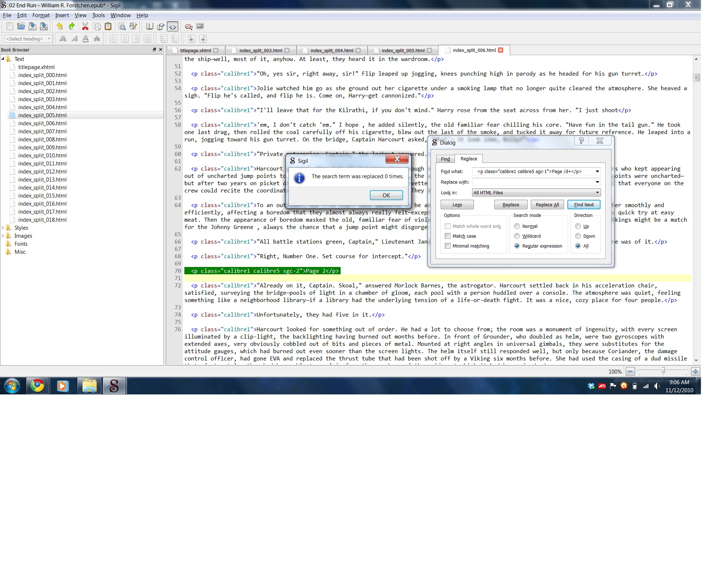Tick the Minimal matching checkbox

coord(448,246)
